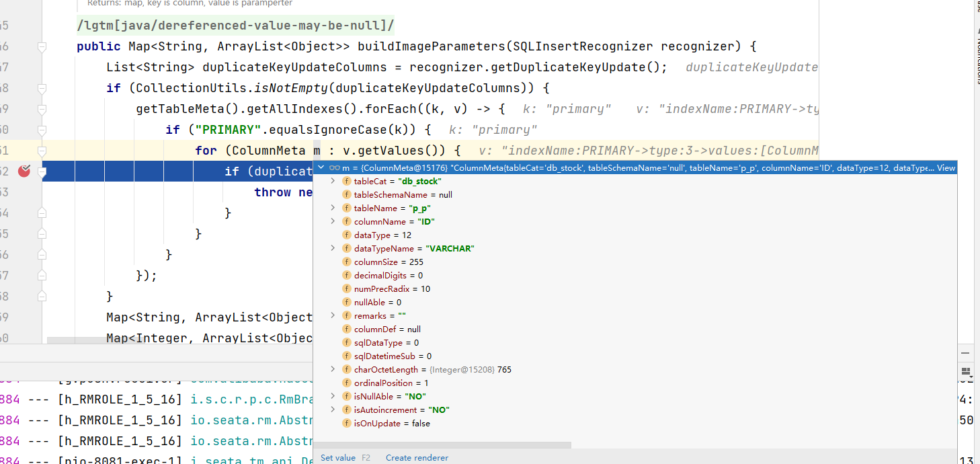980x464 pixels.
Task: Click field icon of columnSize row
Action: 347,262
